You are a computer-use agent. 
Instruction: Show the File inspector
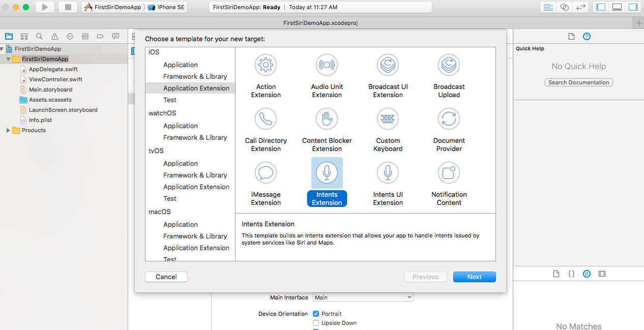571,36
